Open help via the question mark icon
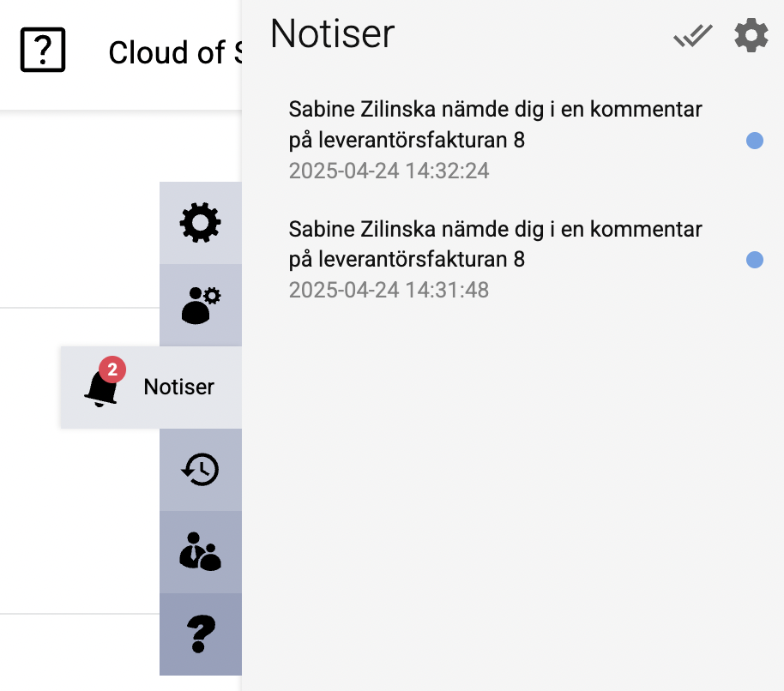The height and width of the screenshot is (691, 784). pyautogui.click(x=200, y=634)
